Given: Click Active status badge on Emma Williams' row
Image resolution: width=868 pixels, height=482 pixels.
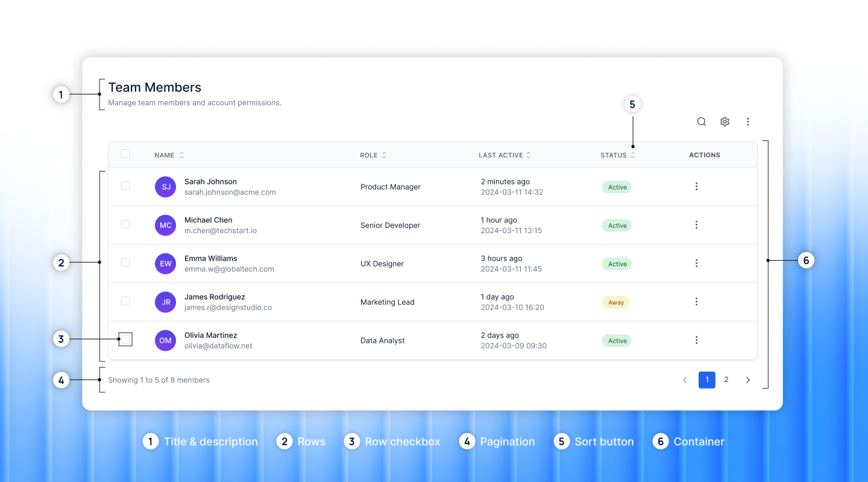Looking at the screenshot, I should pos(617,263).
